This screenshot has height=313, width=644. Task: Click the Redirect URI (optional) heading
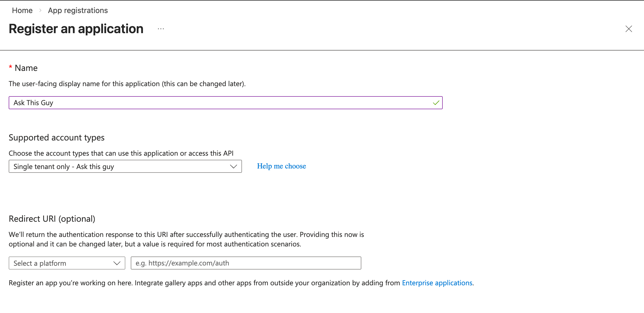click(x=52, y=219)
